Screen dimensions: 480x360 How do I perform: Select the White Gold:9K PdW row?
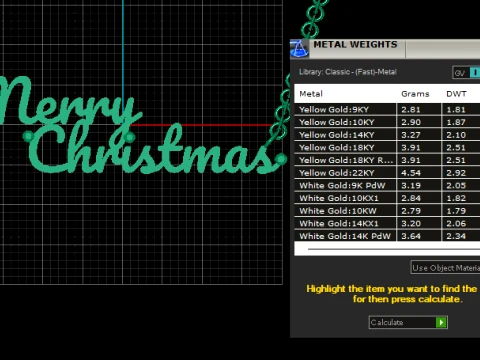387,185
